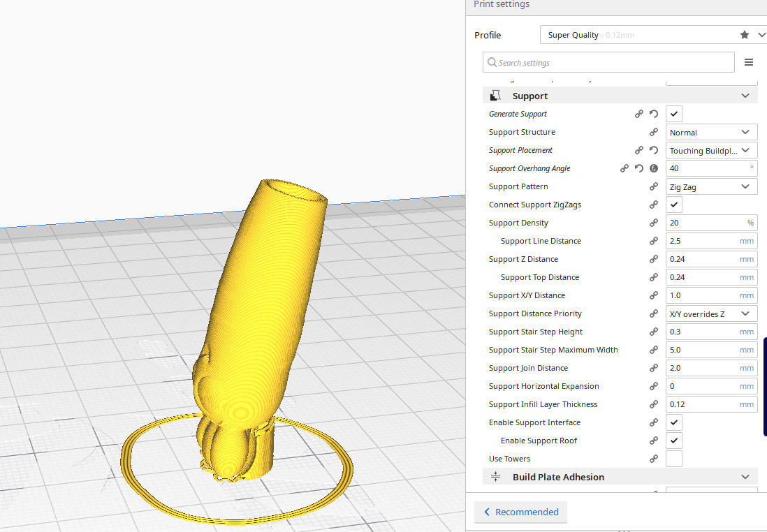The width and height of the screenshot is (767, 532).
Task: Click the link icon beside Support Structure
Action: click(x=654, y=132)
